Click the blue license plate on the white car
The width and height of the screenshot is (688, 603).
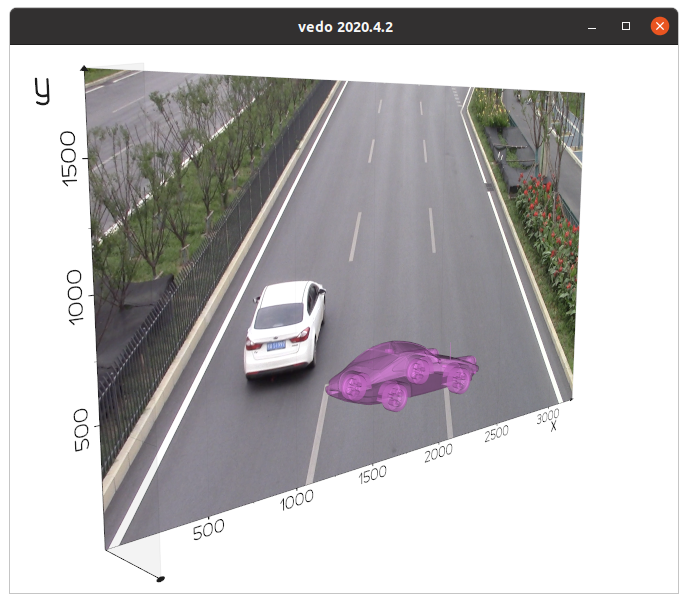tap(276, 345)
